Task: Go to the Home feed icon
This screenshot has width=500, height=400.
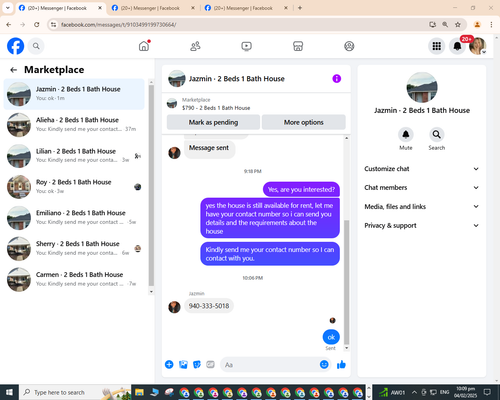Action: click(x=144, y=46)
